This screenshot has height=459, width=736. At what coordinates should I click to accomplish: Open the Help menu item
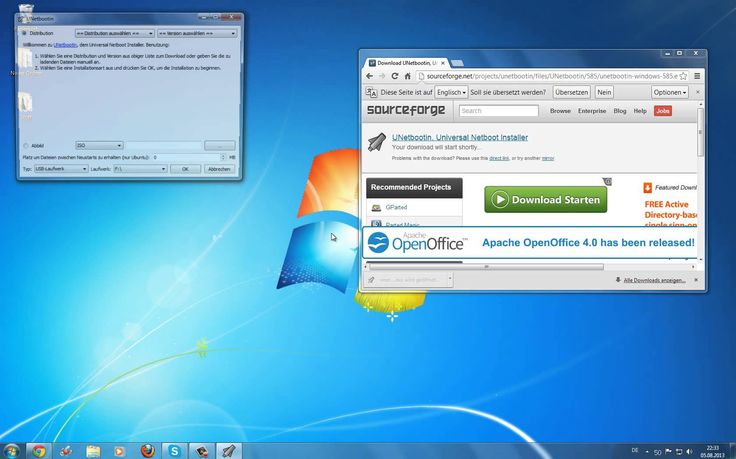[640, 111]
